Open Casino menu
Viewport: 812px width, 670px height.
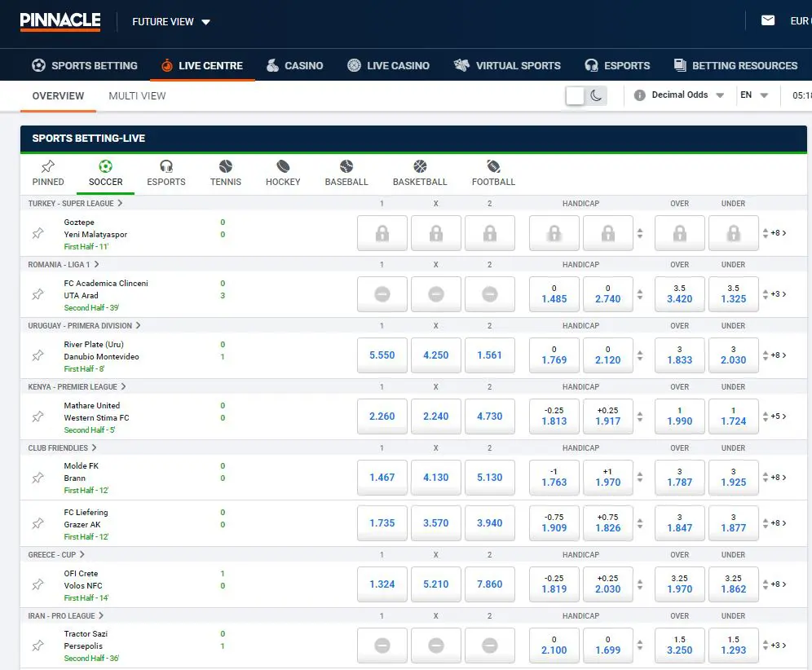coord(294,66)
